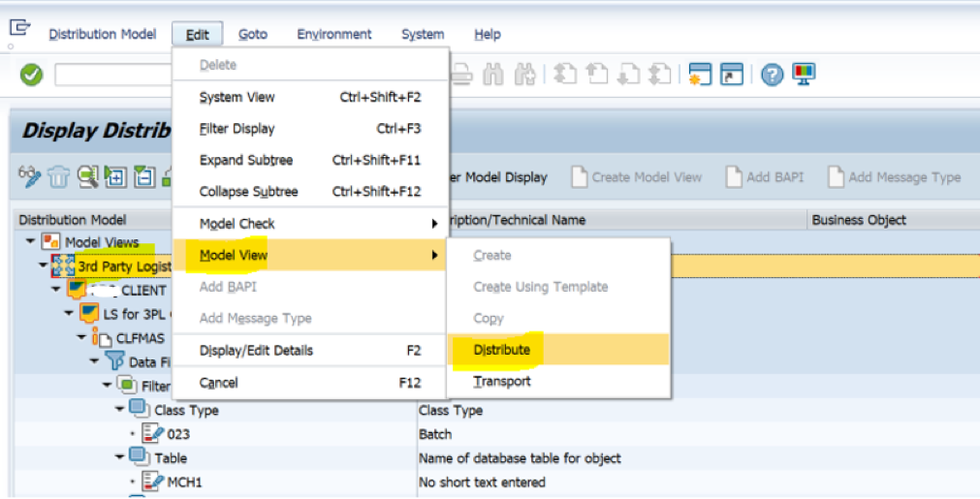Click the Create Model View button
This screenshot has width=980, height=499.
click(x=637, y=177)
